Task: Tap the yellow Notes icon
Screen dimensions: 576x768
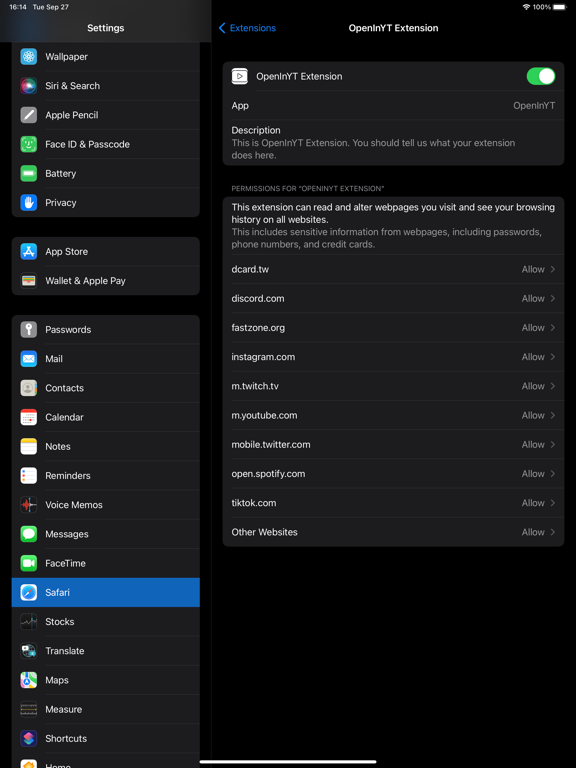Action: (28, 446)
